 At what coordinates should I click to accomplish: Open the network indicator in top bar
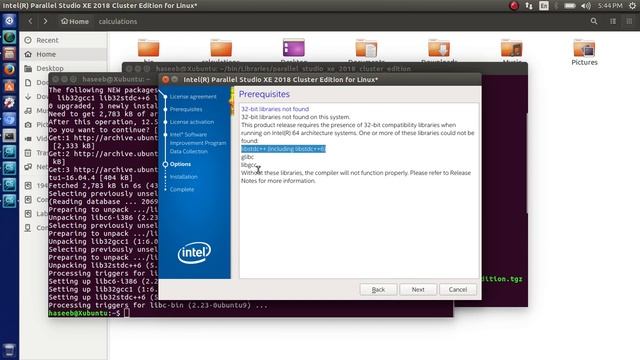click(529, 6)
